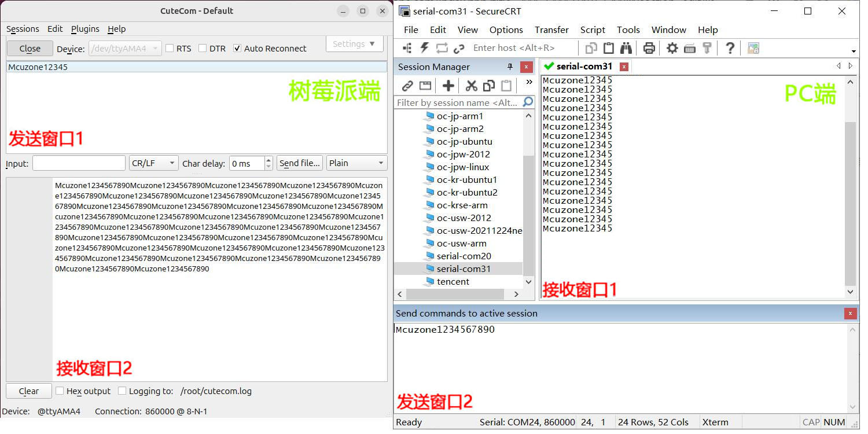Close the Send commands panel
This screenshot has height=434, width=868.
click(850, 313)
